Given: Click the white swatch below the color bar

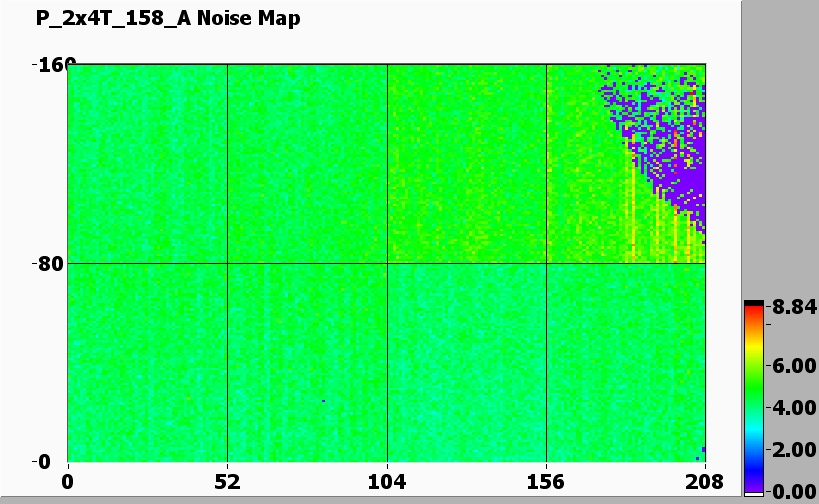Looking at the screenshot, I should coord(753,494).
